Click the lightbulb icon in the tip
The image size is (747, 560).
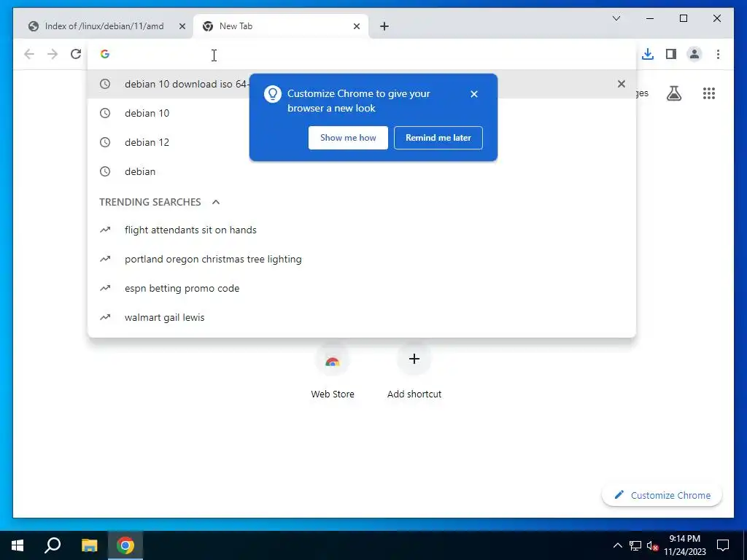(x=273, y=94)
